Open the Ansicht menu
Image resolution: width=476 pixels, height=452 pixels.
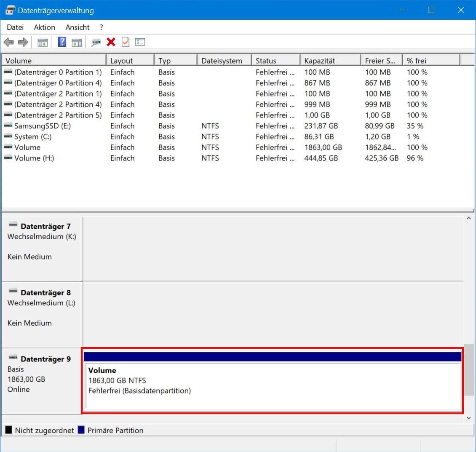78,27
